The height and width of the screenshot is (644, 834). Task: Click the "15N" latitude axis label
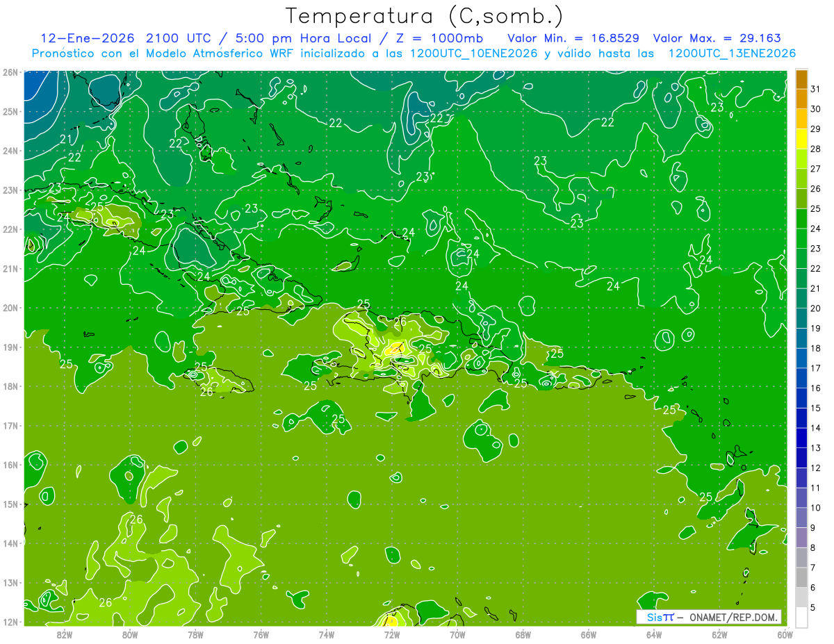10,504
